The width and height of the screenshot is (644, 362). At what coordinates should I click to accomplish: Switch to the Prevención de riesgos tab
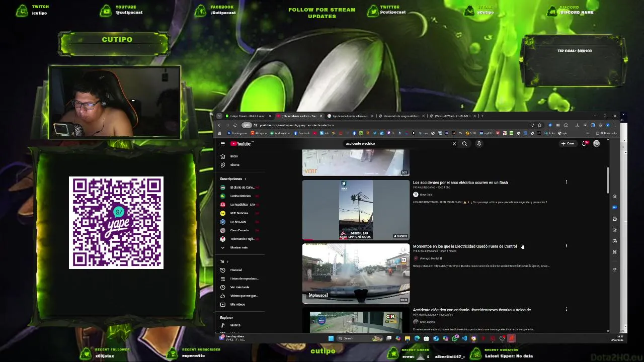coord(401,116)
